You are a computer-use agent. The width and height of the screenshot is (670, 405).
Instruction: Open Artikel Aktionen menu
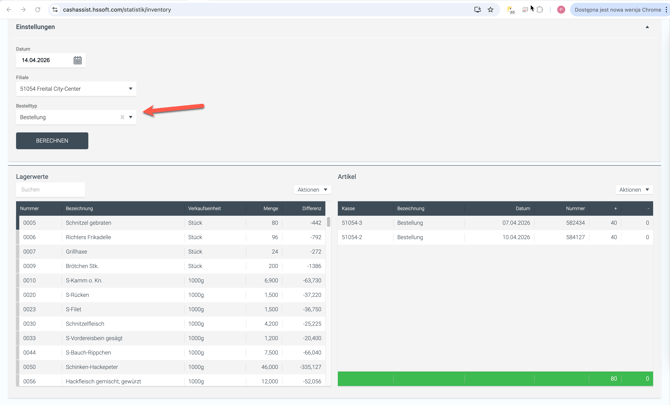pos(634,190)
